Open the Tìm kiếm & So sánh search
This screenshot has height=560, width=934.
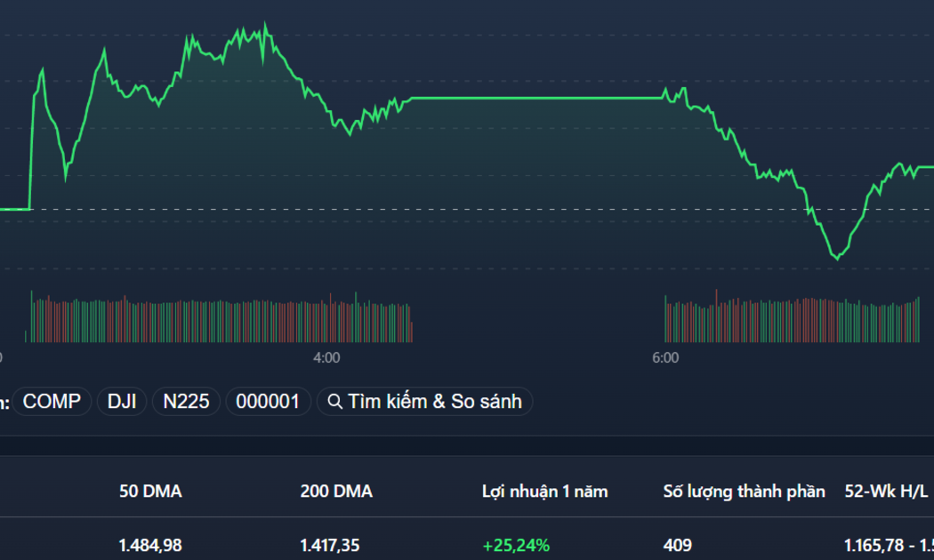coord(424,402)
